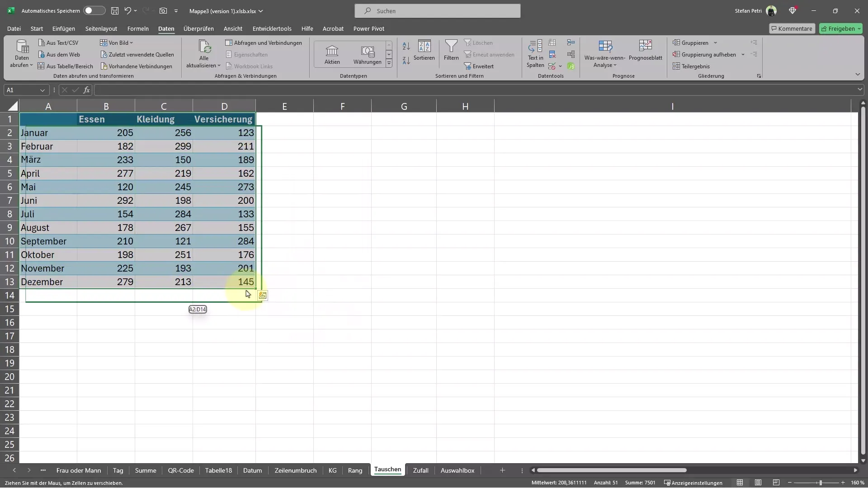Switch to Seitenlayout view in status bar

(758, 483)
